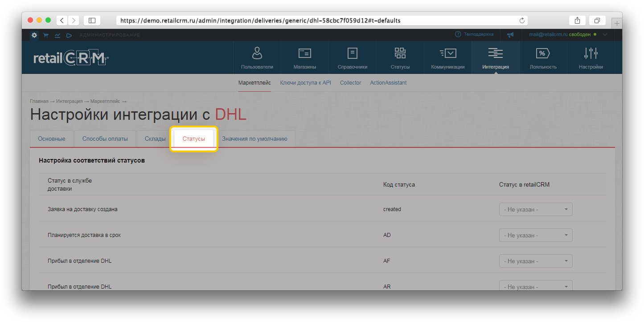Open the Статусы section in the top navigation
644x322 pixels.
[x=400, y=57]
